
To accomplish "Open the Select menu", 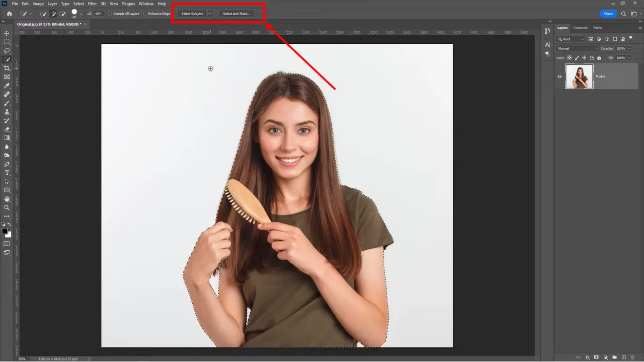I will [78, 4].
